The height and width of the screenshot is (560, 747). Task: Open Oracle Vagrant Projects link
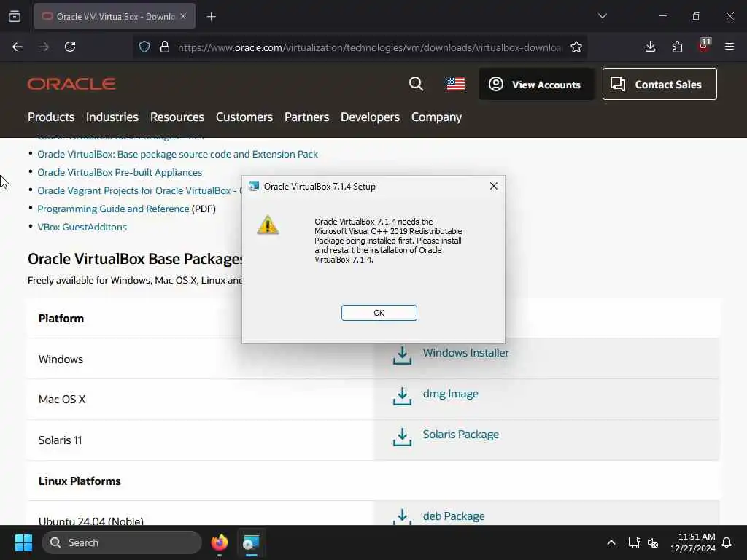(139, 190)
